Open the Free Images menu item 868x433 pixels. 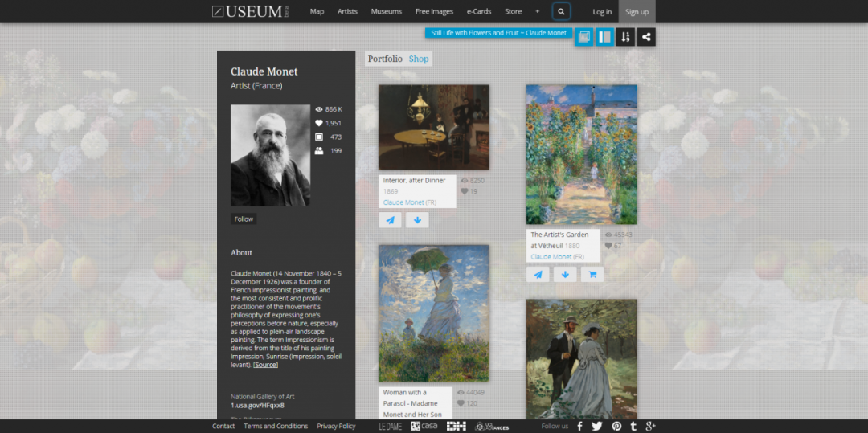(434, 11)
